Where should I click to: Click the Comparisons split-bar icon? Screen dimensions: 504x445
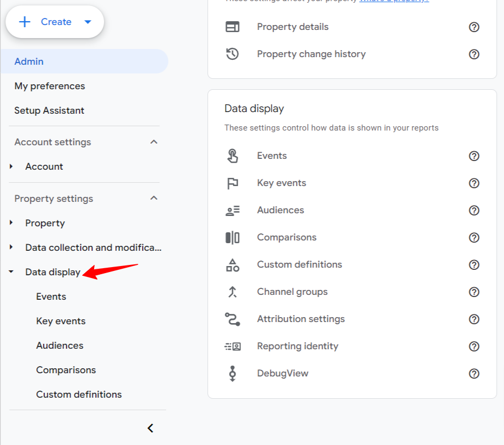tap(232, 238)
